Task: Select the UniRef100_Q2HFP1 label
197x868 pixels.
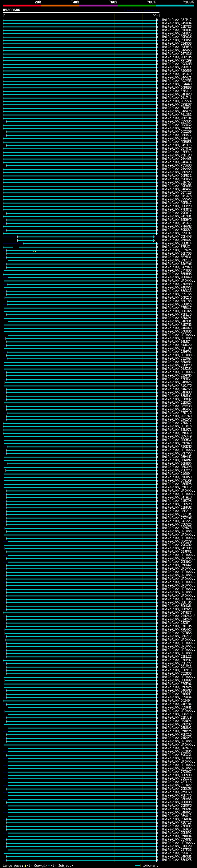Action: tap(176, 352)
